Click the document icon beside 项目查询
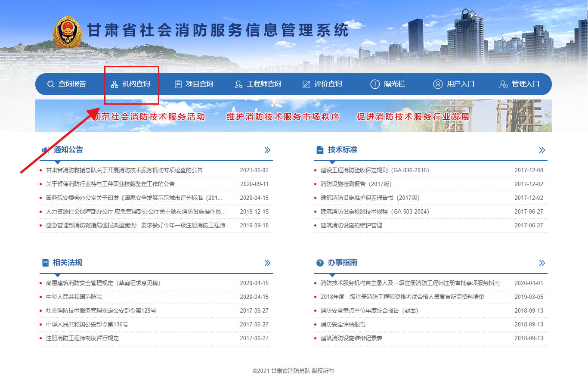This screenshot has width=588, height=388. click(x=178, y=84)
